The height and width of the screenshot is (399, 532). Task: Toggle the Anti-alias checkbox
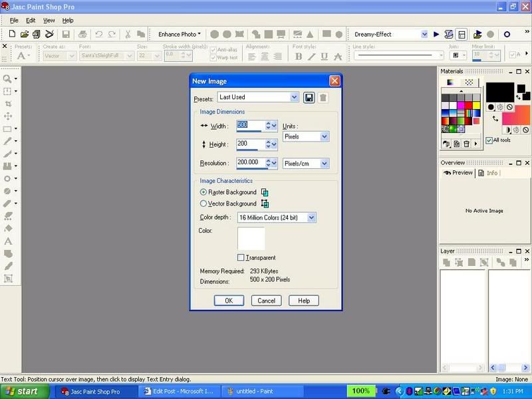pos(213,50)
